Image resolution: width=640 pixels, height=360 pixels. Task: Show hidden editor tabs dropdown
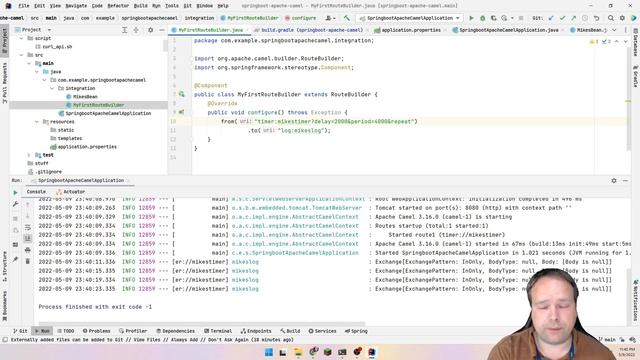tap(614, 30)
